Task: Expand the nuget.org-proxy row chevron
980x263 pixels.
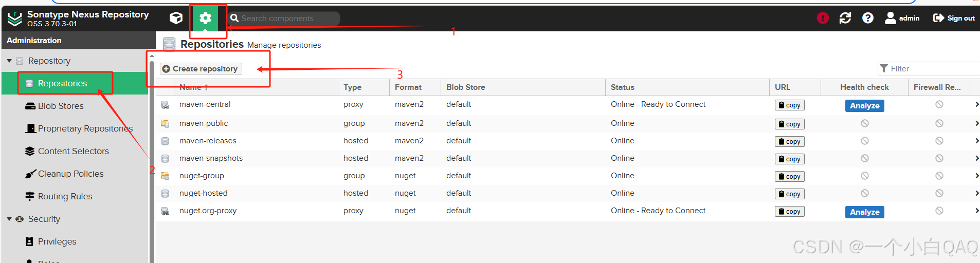Action: pyautogui.click(x=976, y=211)
